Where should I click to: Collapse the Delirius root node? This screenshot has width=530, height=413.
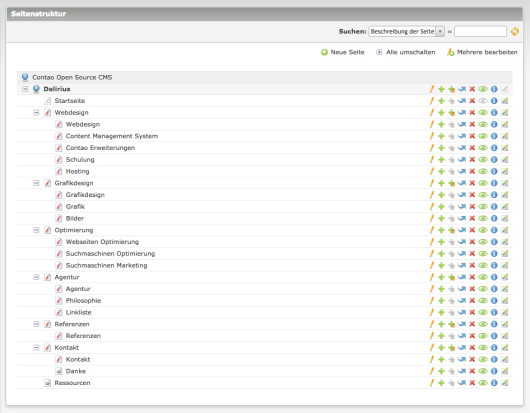[x=25, y=89]
